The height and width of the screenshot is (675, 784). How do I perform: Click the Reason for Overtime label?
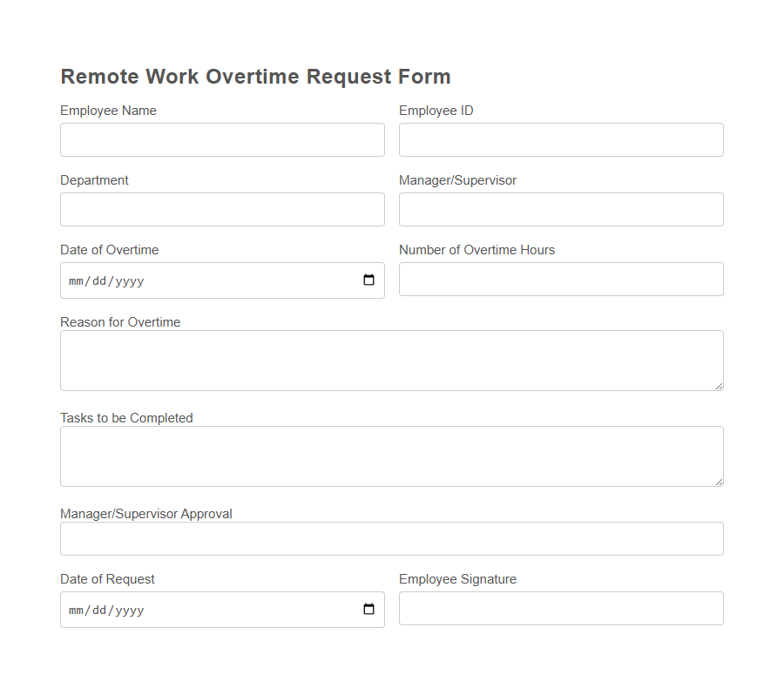coord(119,321)
